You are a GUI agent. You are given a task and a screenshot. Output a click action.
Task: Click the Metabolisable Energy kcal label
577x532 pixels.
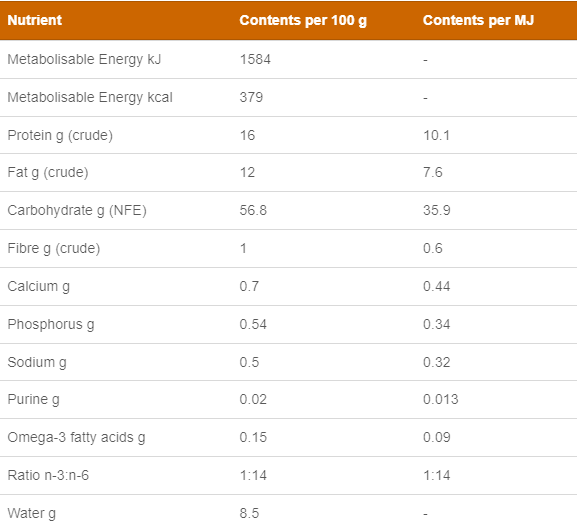(90, 97)
